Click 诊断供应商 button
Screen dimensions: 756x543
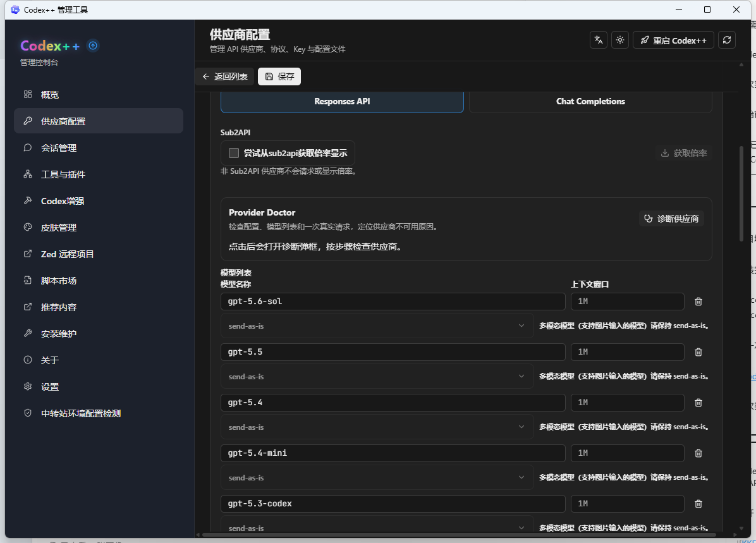[x=672, y=219]
